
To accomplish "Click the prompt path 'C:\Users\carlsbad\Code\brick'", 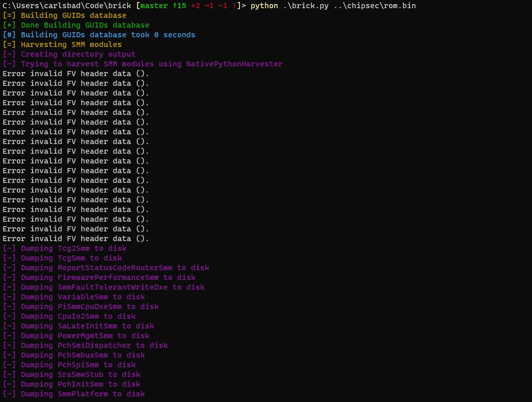I will [x=67, y=6].
